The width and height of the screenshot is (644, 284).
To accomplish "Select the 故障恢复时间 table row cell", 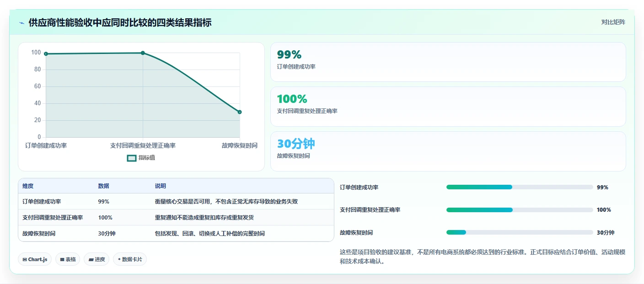I will click(x=39, y=234).
